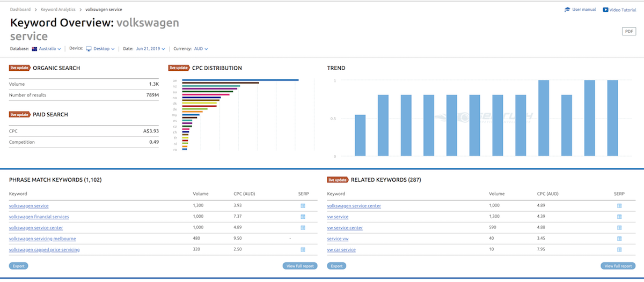Click the live update badge beside PAID SEARCH
This screenshot has height=282, width=644.
click(x=20, y=115)
